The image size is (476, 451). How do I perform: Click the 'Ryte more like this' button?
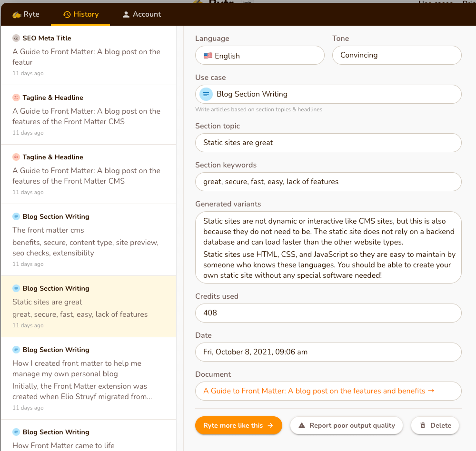(238, 425)
